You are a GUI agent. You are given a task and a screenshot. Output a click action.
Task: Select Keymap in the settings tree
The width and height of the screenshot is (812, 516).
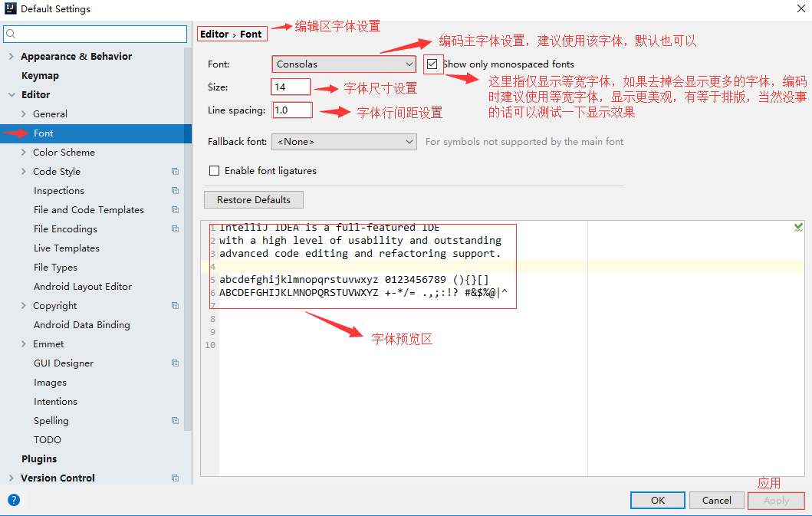point(40,76)
